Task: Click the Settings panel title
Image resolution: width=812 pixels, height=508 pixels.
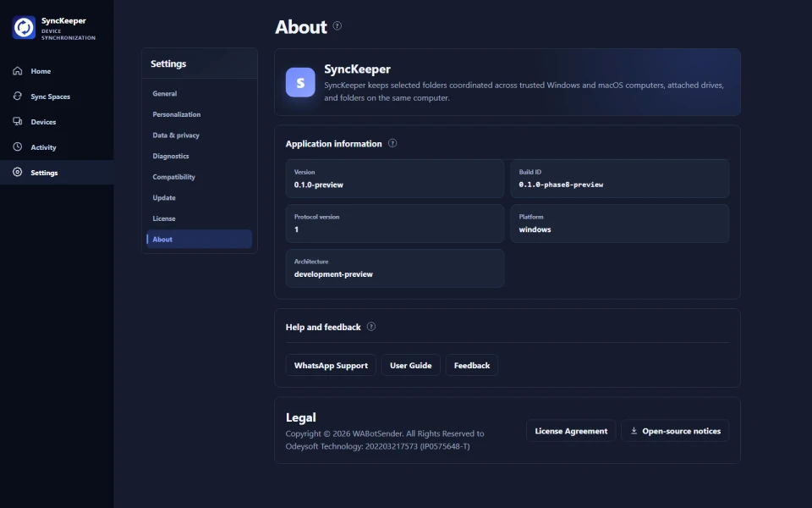Action: 168,63
